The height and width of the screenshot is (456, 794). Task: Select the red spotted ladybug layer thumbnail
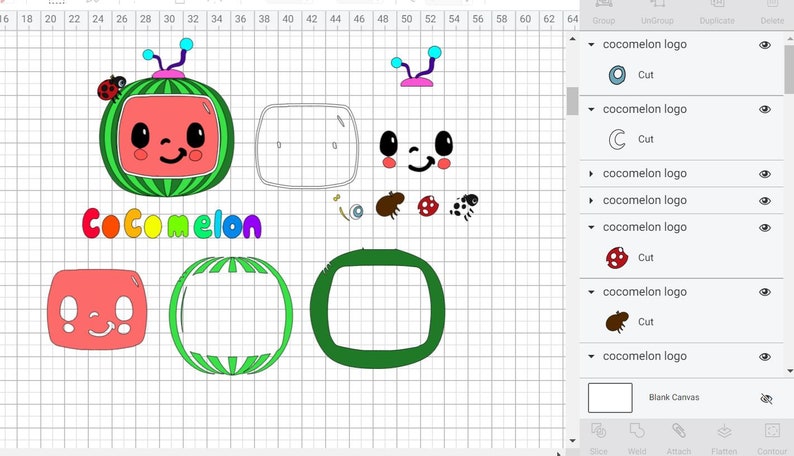click(x=617, y=258)
